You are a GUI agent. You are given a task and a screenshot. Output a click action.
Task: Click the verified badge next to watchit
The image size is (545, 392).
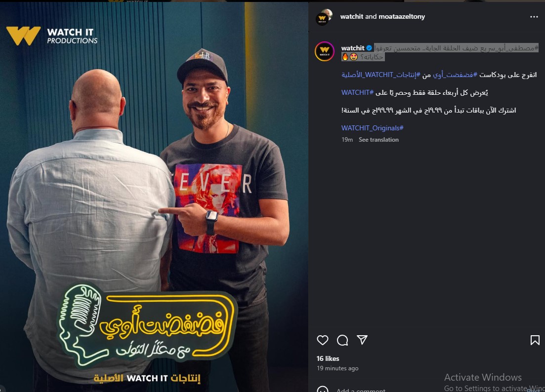tap(369, 48)
